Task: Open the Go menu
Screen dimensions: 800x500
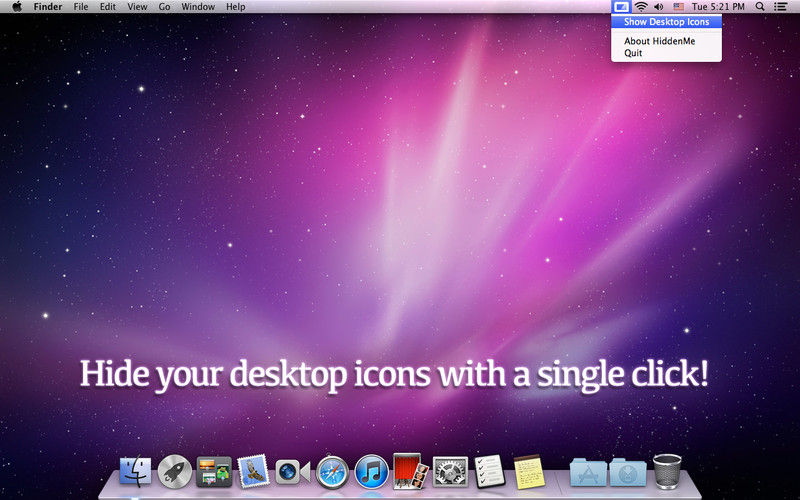Action: [164, 7]
